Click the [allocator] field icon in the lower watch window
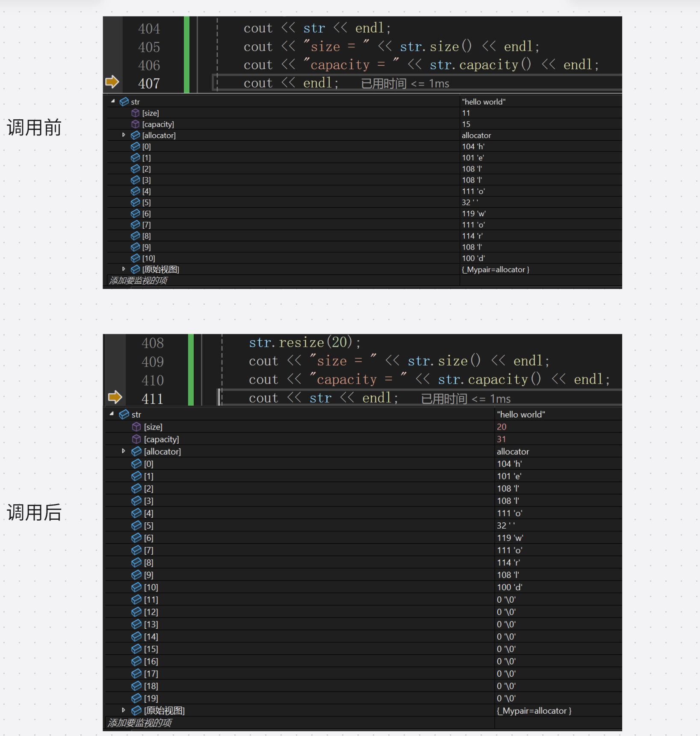700x736 pixels. point(136,451)
